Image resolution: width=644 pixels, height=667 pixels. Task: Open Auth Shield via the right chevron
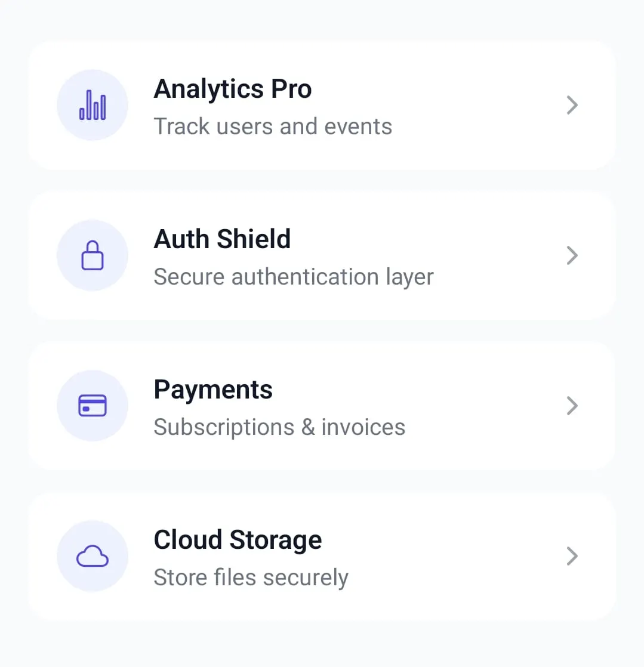point(572,255)
